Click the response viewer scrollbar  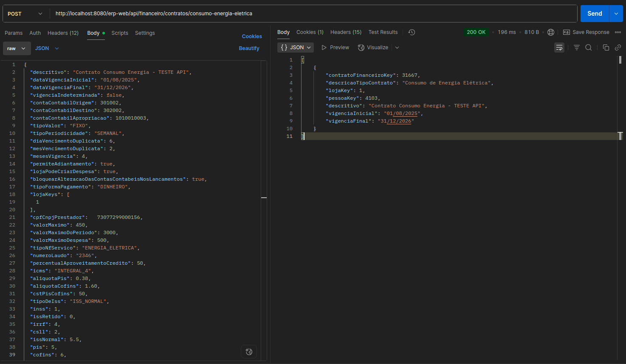[620, 60]
